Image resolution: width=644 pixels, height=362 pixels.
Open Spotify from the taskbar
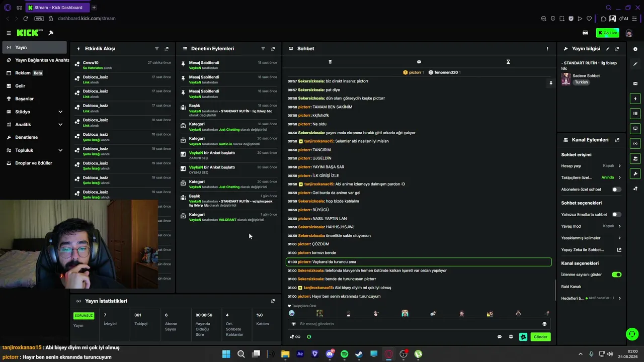pos(344,354)
